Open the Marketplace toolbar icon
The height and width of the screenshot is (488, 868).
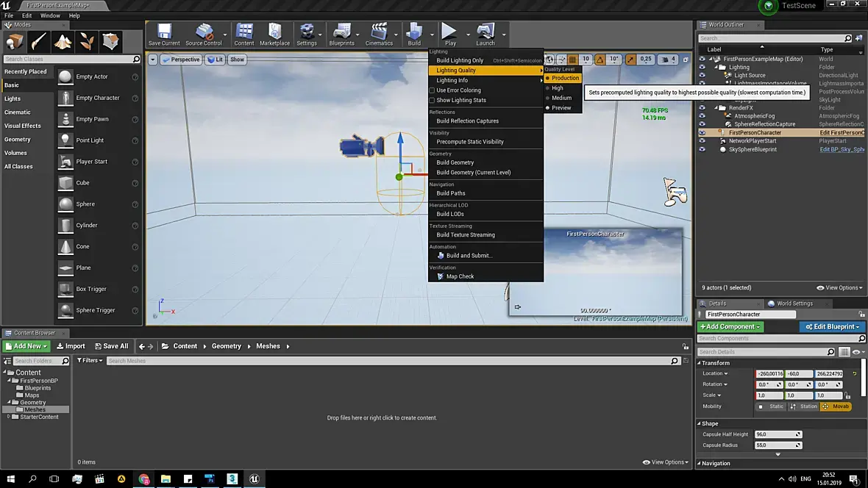(x=274, y=34)
